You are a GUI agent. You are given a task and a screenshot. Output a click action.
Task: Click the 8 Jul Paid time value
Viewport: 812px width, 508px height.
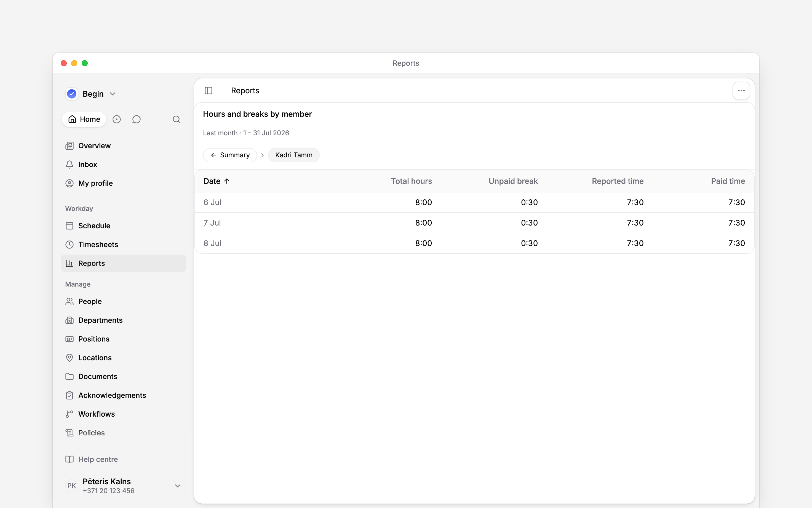(736, 243)
